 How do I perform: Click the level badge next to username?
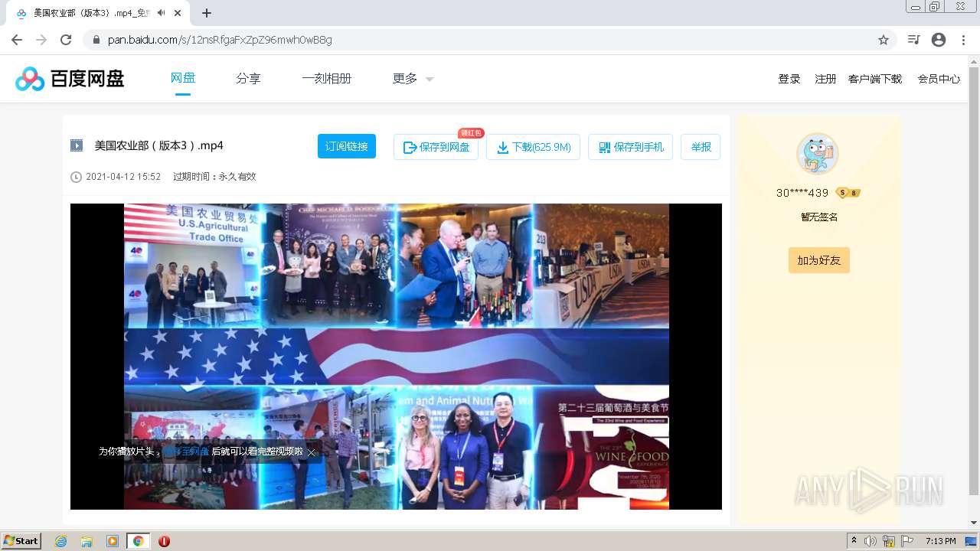(848, 193)
